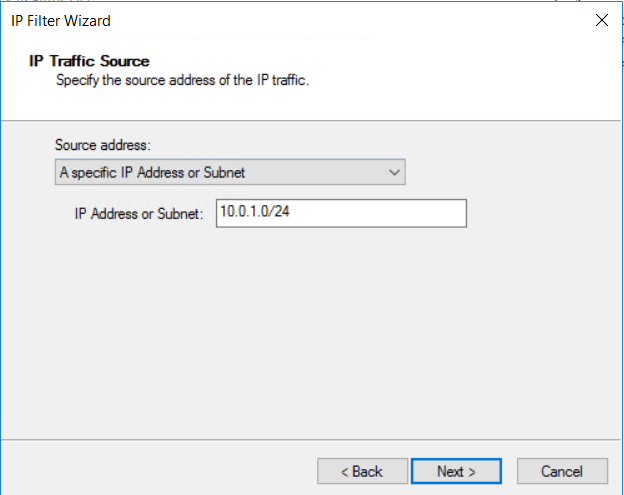Screen dimensions: 624x495
Task: Click the 'IP Traffic Source' heading
Action: [89, 62]
